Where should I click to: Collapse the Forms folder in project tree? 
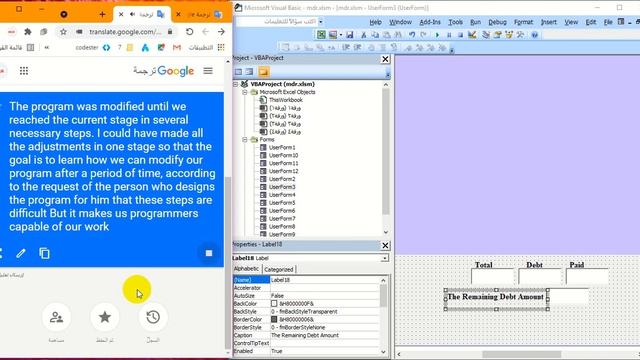[x=245, y=140]
